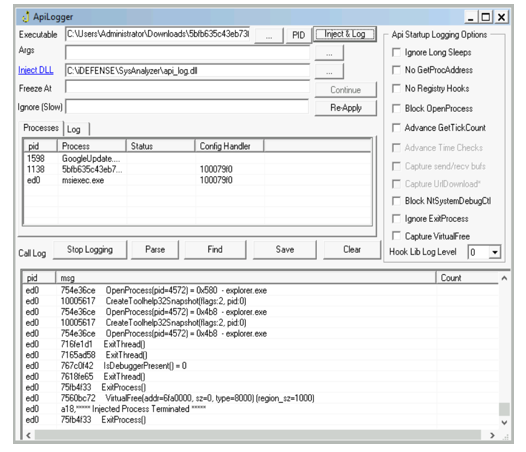Enable No GetProcAddress option
This screenshot has width=526, height=452.
(x=396, y=70)
